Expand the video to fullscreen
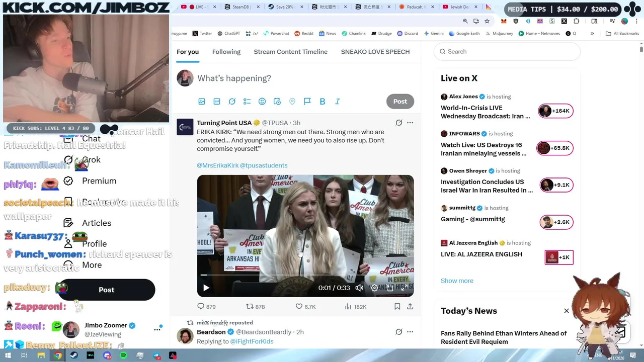Screen dimensions: 644x362 [x=405, y=288]
